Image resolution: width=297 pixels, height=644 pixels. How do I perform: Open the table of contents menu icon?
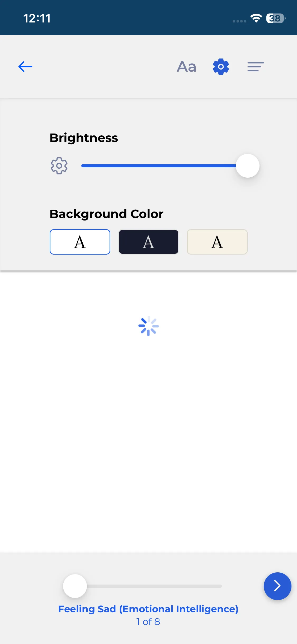(x=256, y=67)
